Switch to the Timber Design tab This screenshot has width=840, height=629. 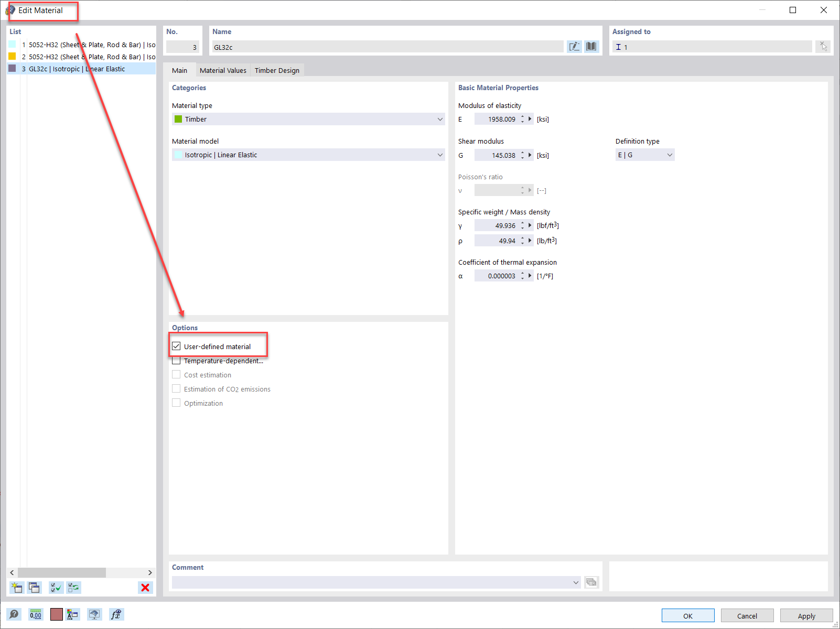(x=277, y=70)
